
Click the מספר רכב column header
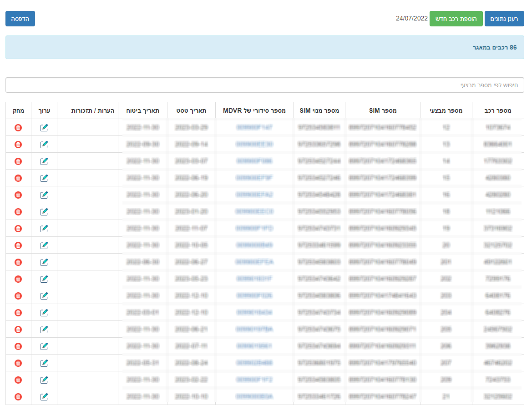click(498, 110)
